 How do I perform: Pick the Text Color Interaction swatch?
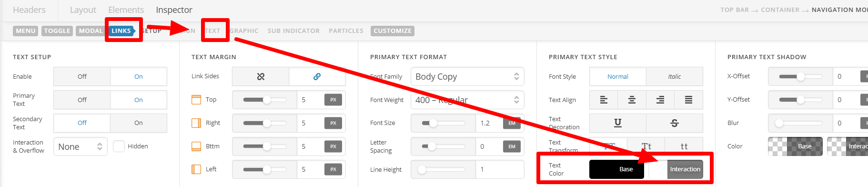coord(676,169)
